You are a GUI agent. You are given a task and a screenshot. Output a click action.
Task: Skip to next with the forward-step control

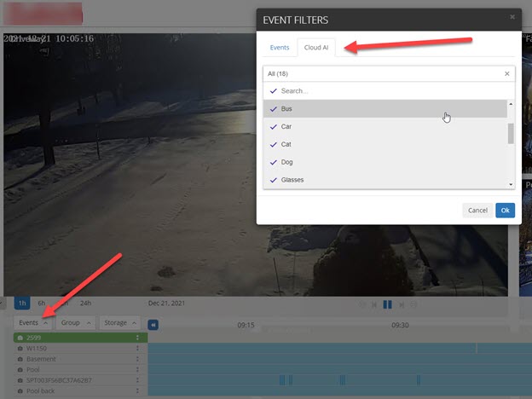[401, 304]
